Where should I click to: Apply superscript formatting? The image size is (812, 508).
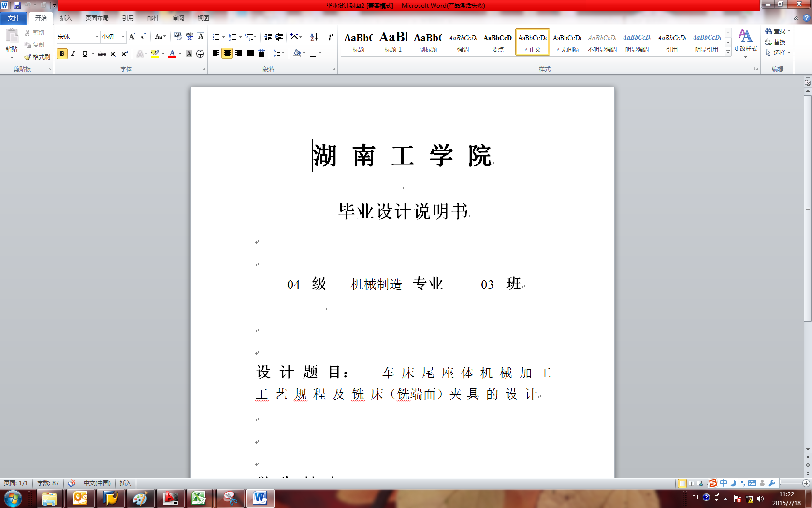point(125,54)
